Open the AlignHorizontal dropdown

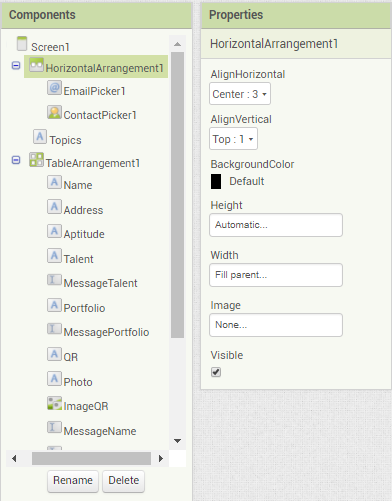240,94
